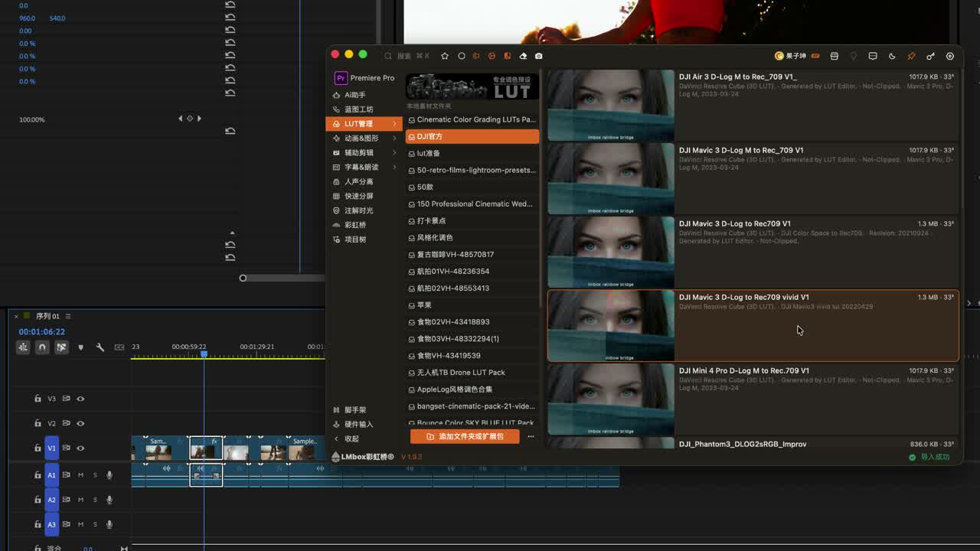
Task: Expand the 字幕&朗读 submenu arrow
Action: point(394,167)
